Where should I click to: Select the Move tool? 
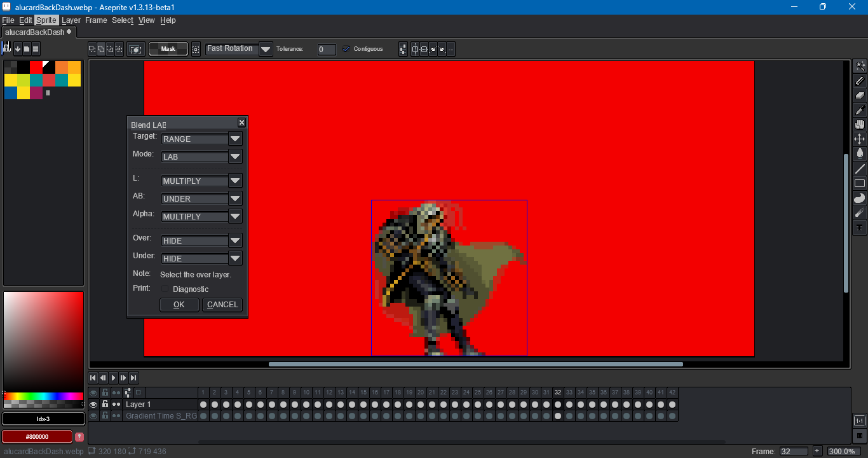(x=860, y=139)
